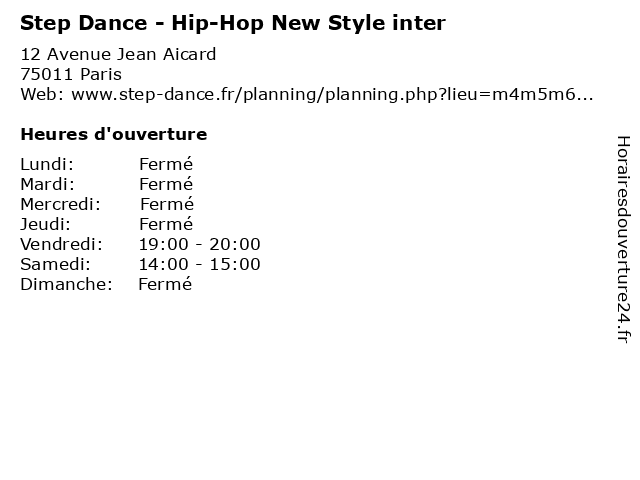Select the 12 Avenue Jean Aicard address line
The height and width of the screenshot is (480, 640).
click(118, 54)
